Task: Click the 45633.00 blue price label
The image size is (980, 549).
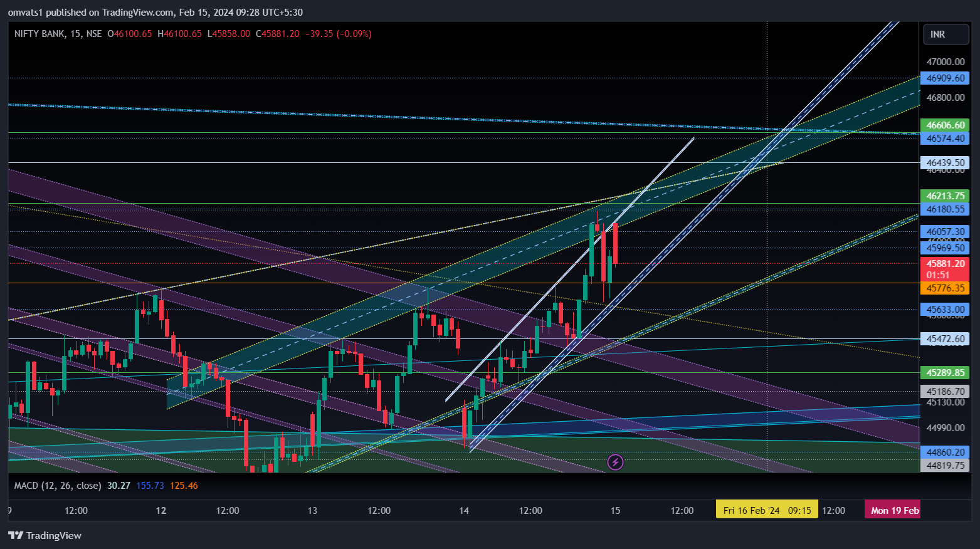Action: 945,310
